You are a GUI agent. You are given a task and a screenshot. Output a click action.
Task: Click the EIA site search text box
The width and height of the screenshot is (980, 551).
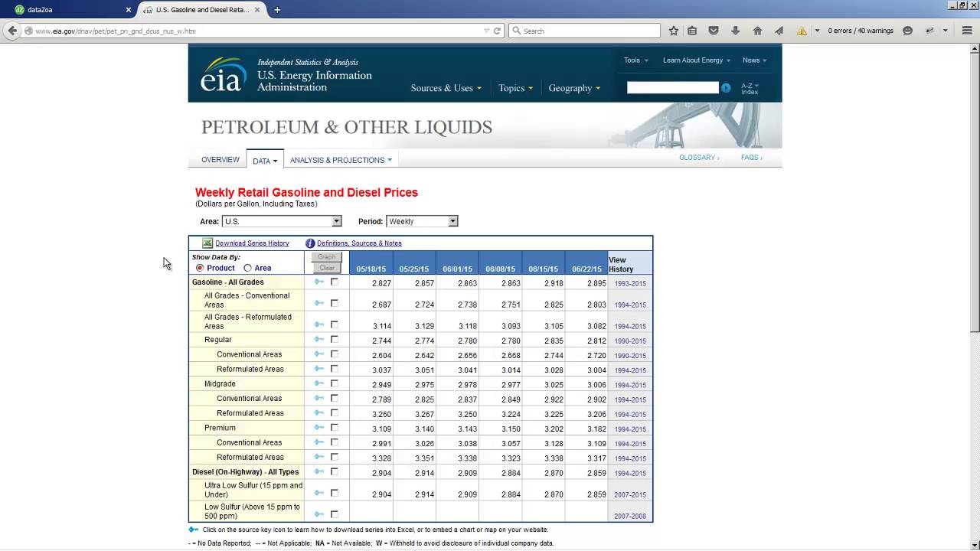click(x=672, y=88)
